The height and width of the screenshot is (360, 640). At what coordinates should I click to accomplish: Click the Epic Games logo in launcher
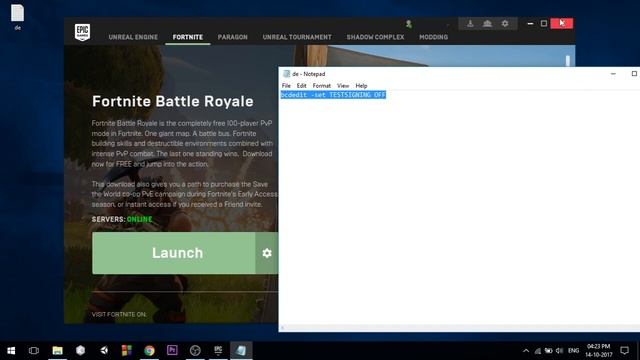click(x=82, y=32)
